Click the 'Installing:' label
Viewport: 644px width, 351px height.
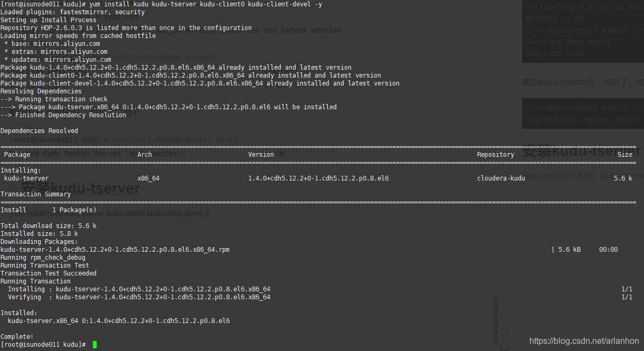[21, 170]
